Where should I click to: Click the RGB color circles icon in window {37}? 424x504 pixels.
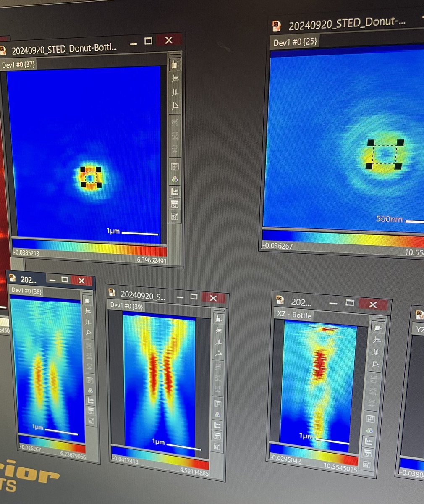175,179
